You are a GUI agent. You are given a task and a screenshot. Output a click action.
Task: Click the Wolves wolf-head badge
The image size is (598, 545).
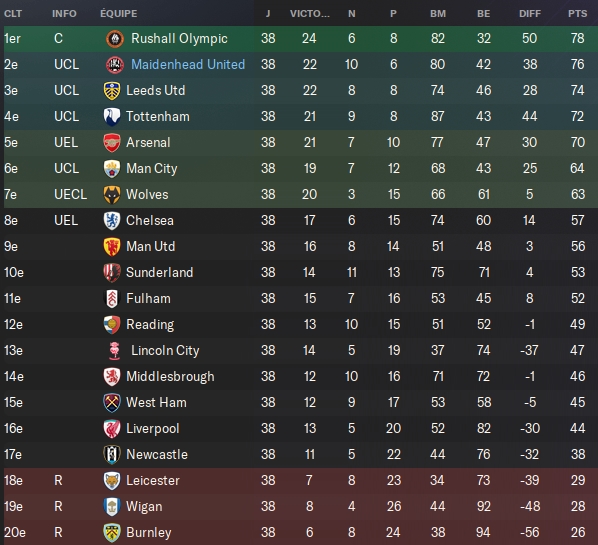112,195
